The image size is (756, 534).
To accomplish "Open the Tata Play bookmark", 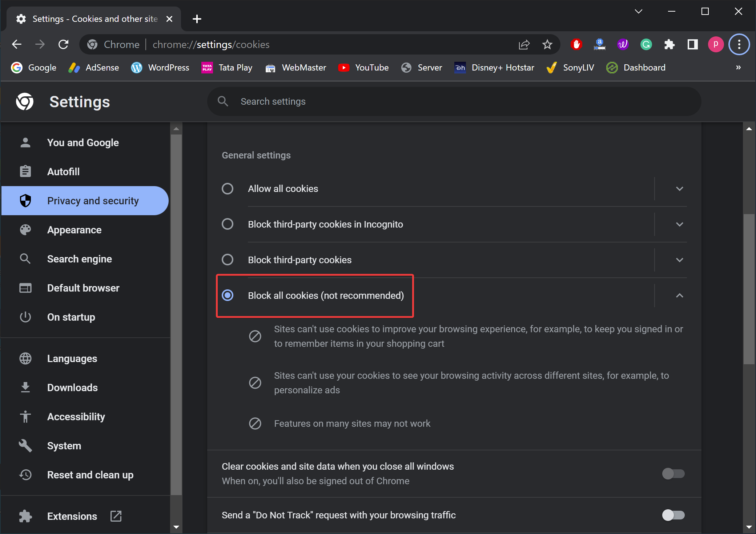I will pyautogui.click(x=227, y=68).
